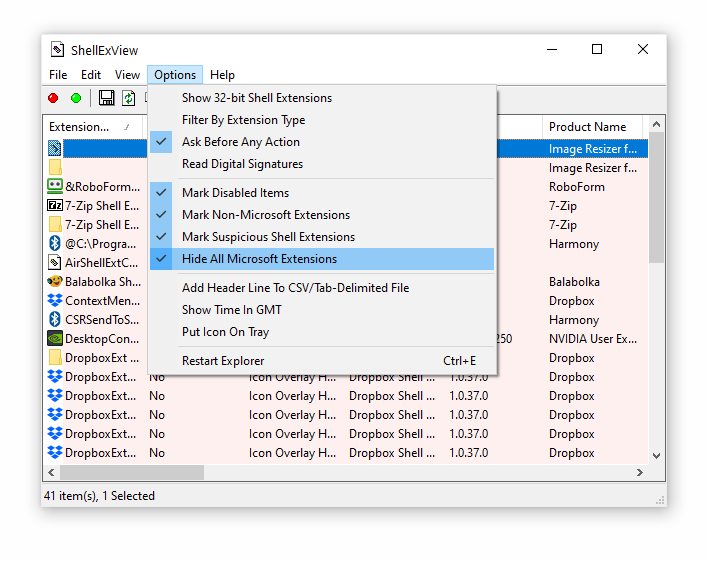Click the Refresh toolbar icon
708x561 pixels.
coord(129,98)
